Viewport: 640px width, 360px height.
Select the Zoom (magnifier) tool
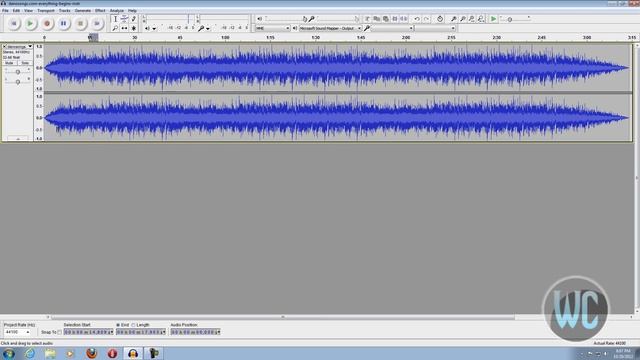115,28
